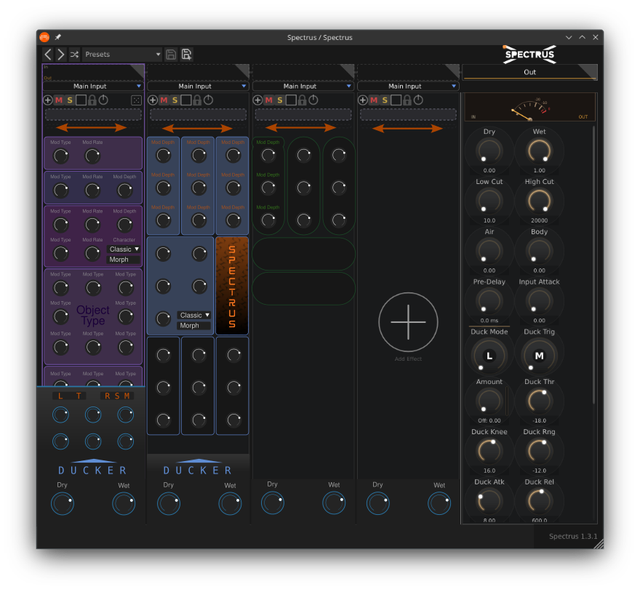Click the power icon in first strip
The image size is (640, 592).
[x=104, y=100]
